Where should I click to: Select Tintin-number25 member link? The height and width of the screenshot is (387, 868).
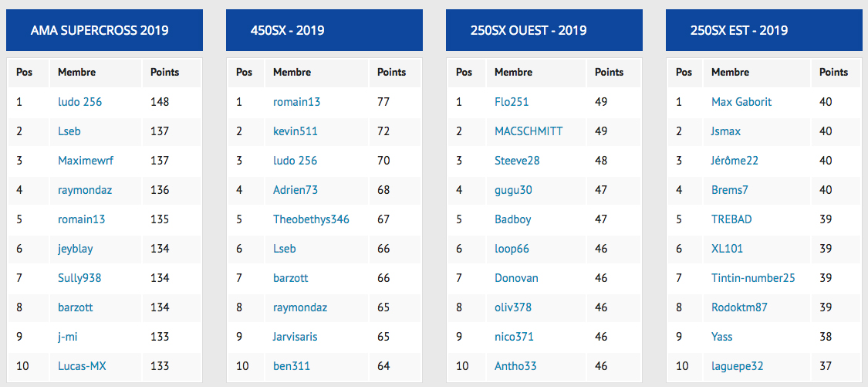753,278
